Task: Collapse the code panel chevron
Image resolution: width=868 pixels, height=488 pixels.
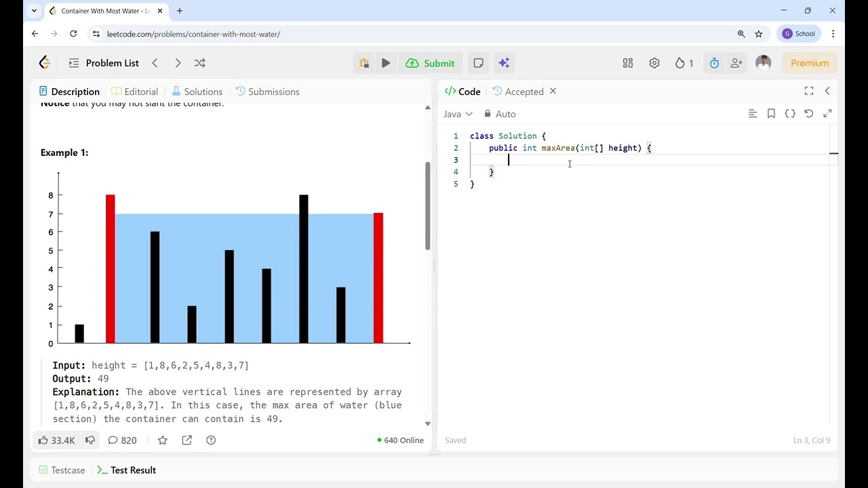Action: pyautogui.click(x=827, y=91)
